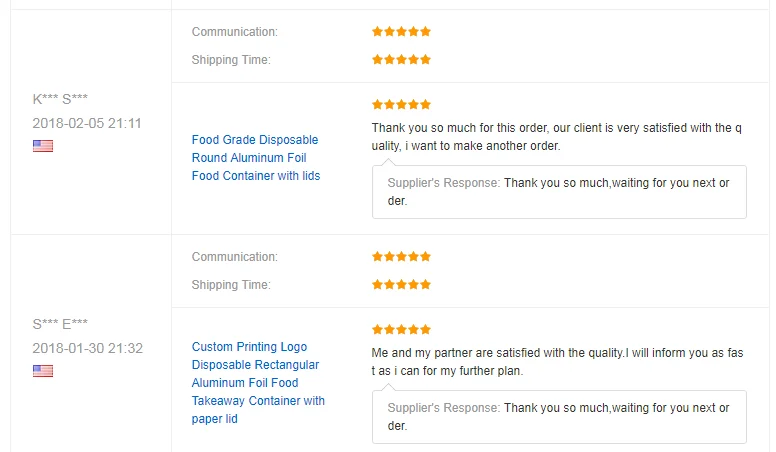Viewport: 776px width, 452px height.
Task: Click Shipping Time label in second review
Action: (231, 285)
